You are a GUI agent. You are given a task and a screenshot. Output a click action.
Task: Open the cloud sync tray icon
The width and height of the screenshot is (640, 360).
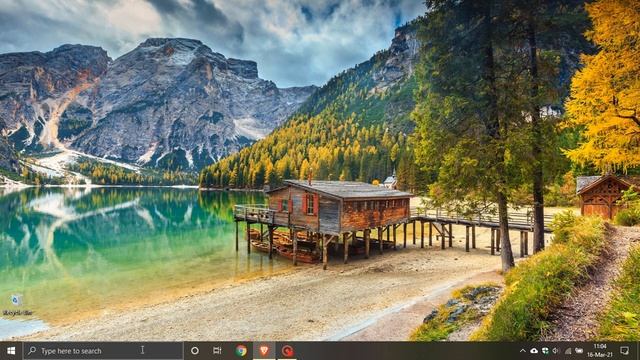(534, 351)
